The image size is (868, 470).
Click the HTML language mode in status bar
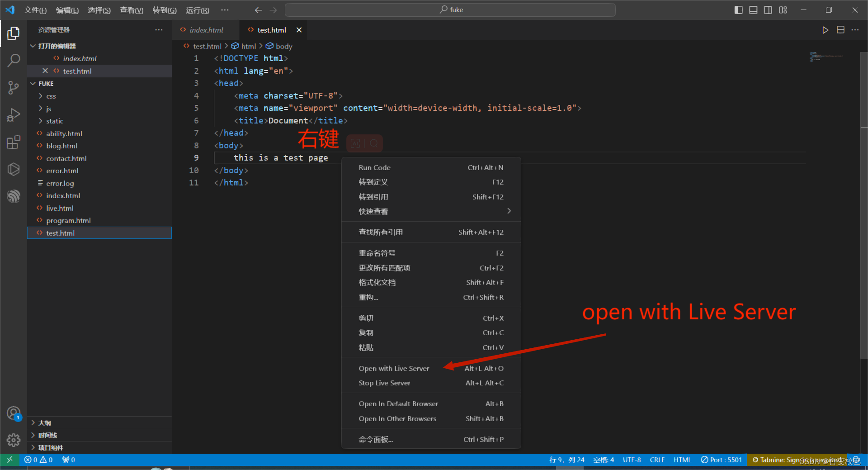(682, 460)
